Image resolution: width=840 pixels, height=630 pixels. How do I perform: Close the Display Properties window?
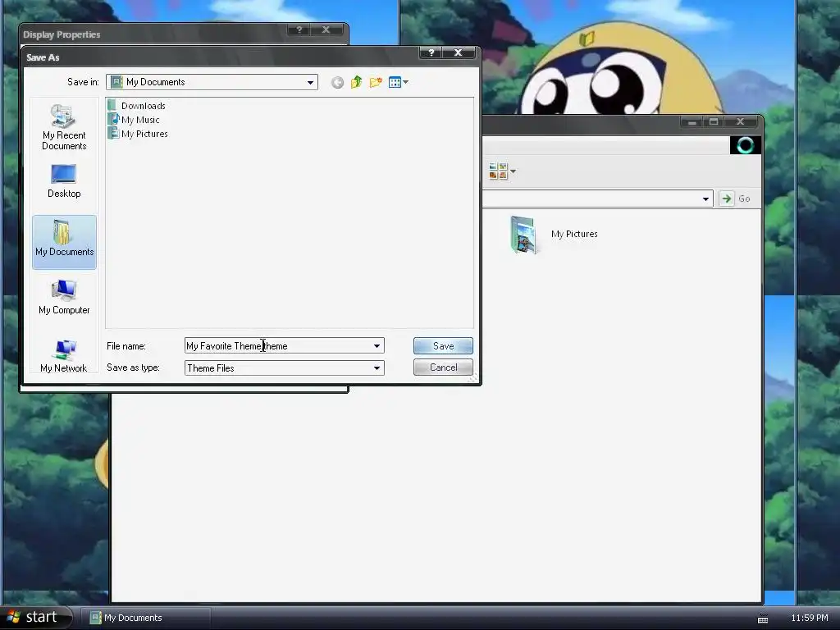(326, 30)
